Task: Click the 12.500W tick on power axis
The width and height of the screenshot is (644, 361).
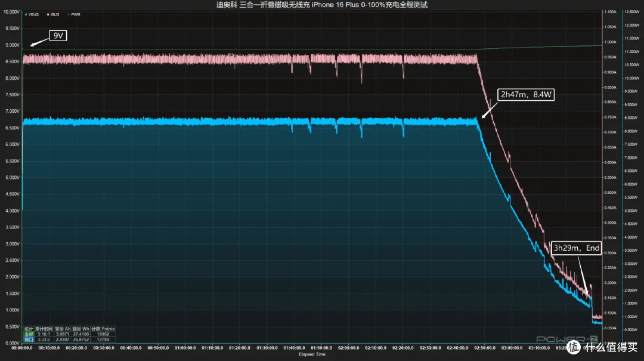Action: (x=631, y=12)
